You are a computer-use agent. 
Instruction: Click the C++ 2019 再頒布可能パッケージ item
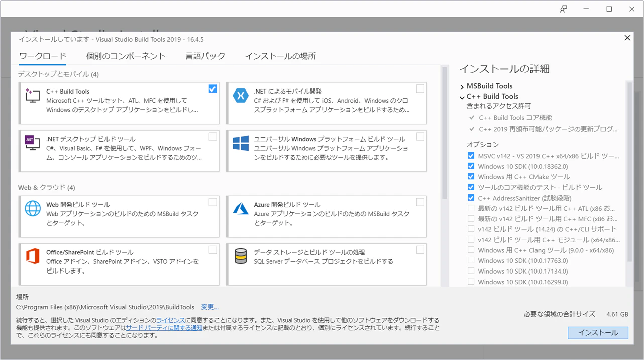click(x=549, y=129)
